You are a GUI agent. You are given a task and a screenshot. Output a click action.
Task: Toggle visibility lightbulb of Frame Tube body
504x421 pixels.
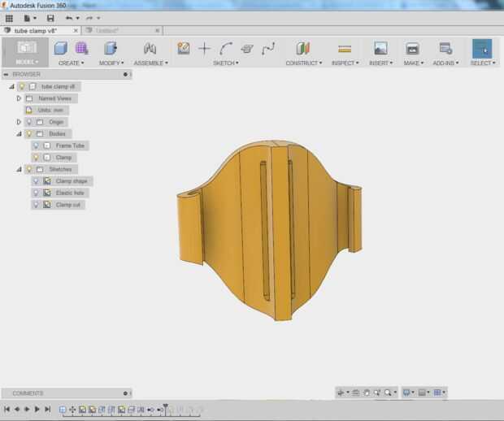click(x=36, y=145)
